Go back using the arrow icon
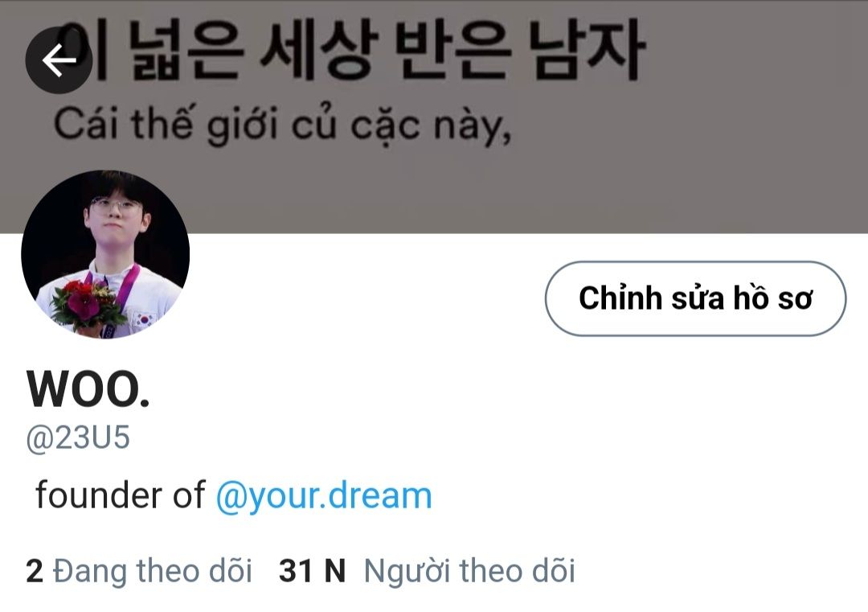The height and width of the screenshot is (612, 868). click(59, 60)
